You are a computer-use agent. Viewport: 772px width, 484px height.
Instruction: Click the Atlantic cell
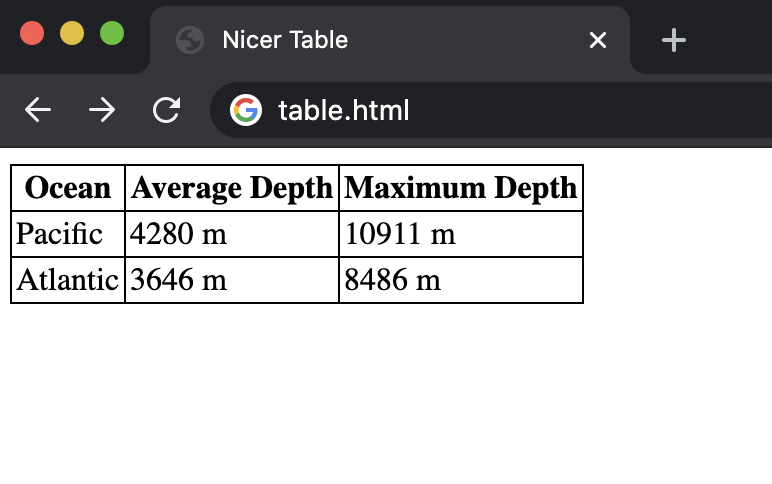point(68,280)
